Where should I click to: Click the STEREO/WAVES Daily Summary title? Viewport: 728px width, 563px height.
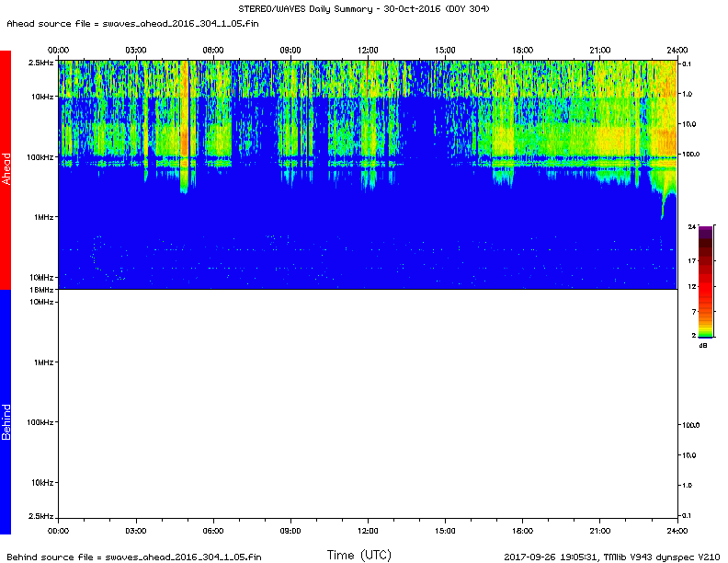pos(363,8)
